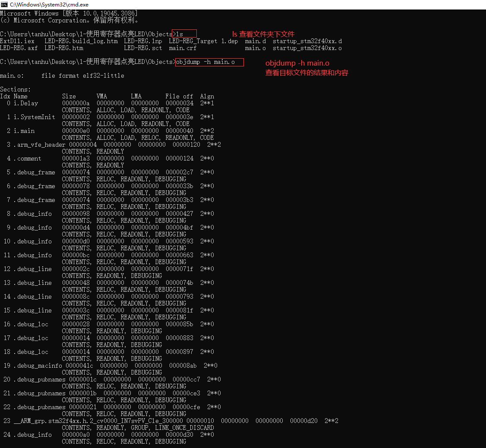Click alignment 2**2 of section 23
The height and width of the screenshot is (448, 486).
331,421
